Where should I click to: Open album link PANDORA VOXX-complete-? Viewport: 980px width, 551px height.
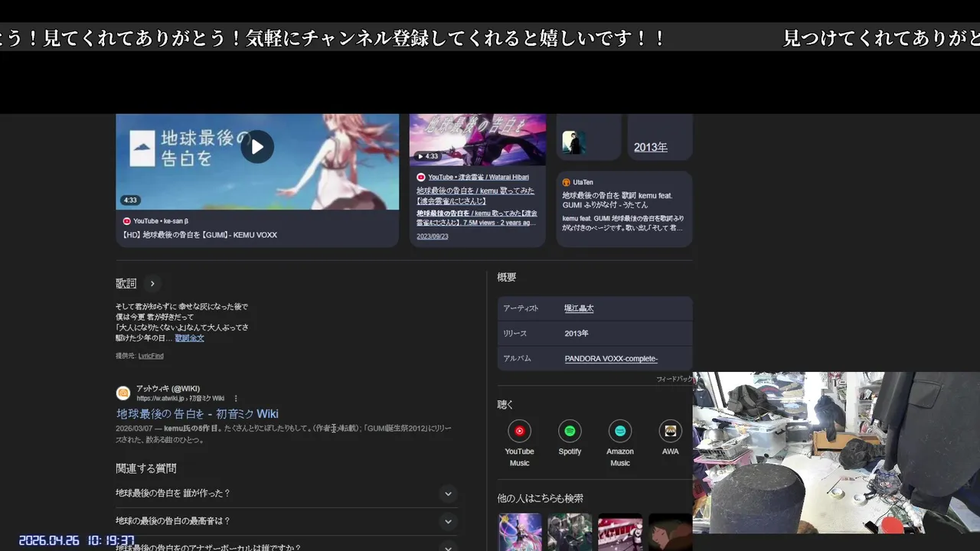(x=611, y=358)
